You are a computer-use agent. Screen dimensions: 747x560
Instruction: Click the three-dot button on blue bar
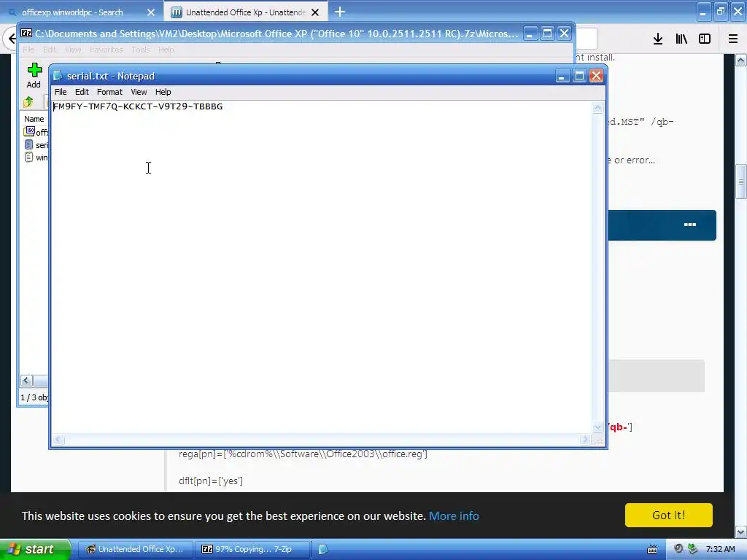690,225
